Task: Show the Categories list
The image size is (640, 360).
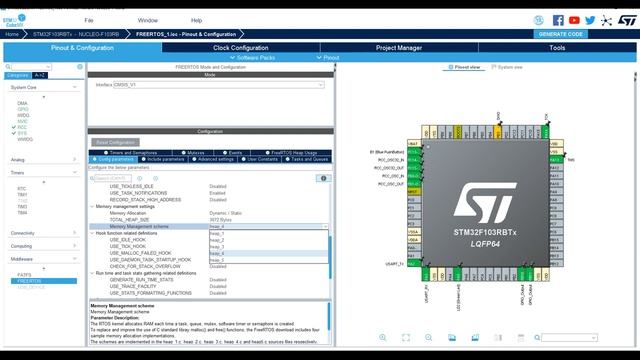Action: pyautogui.click(x=18, y=76)
